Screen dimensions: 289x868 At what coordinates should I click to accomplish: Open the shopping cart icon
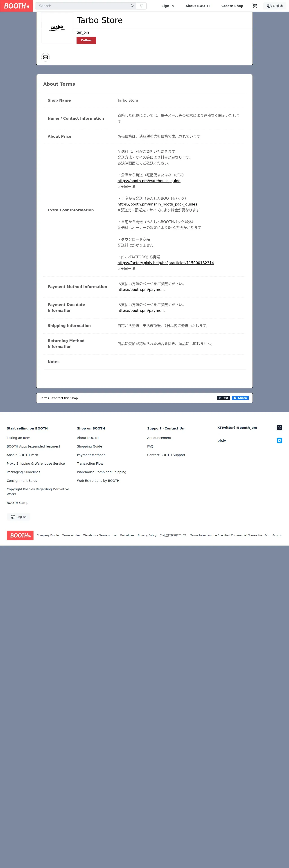click(255, 6)
